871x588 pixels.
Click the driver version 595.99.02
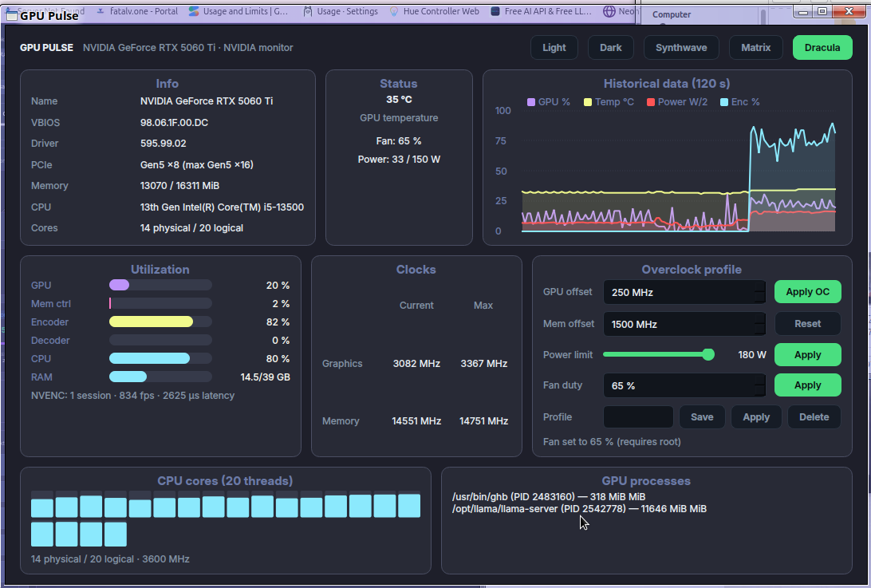163,144
